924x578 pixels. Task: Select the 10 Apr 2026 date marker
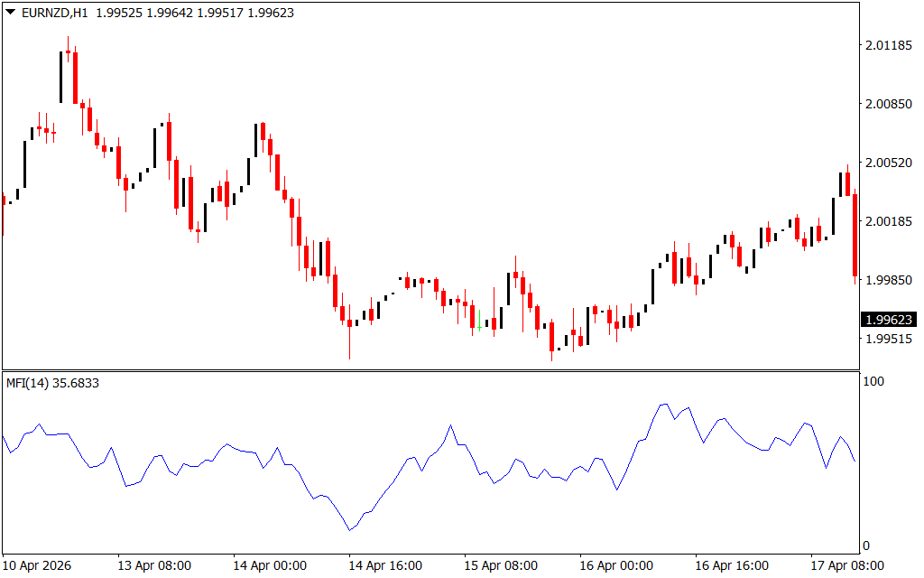(37, 565)
